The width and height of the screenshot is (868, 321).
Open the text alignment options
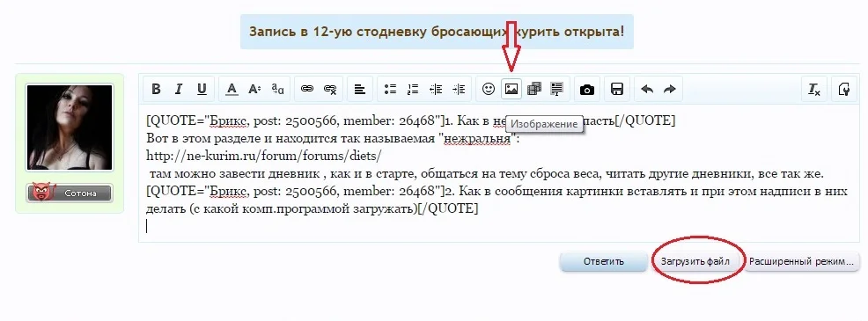[360, 89]
